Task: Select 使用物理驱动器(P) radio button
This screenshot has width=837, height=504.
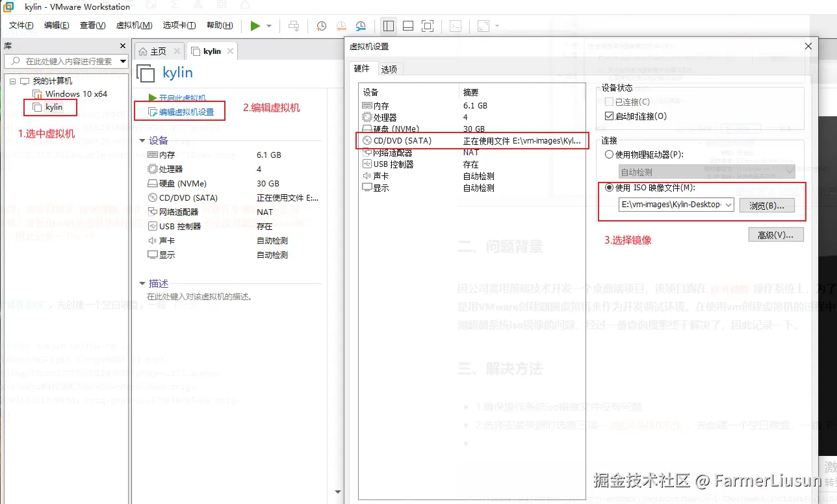Action: point(609,155)
